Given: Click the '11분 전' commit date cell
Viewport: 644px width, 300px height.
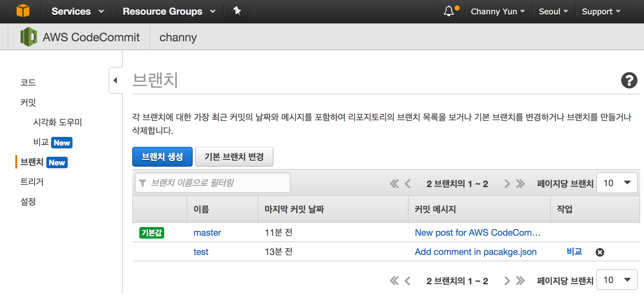Looking at the screenshot, I should point(279,233).
